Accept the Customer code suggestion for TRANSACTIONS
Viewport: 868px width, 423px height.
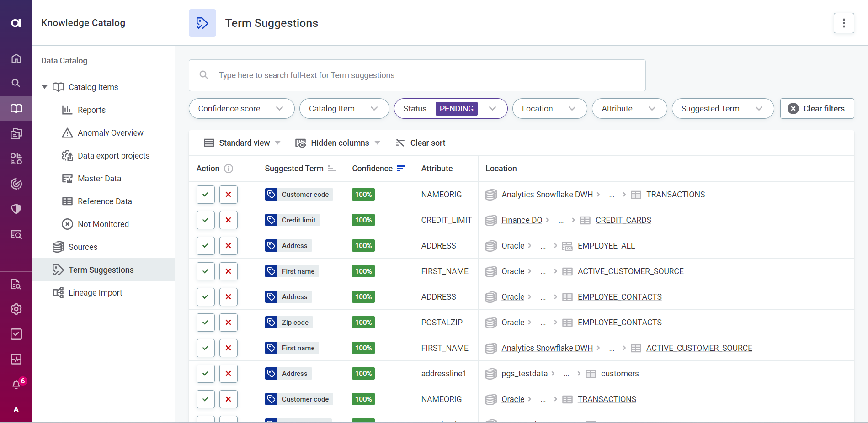(x=205, y=194)
